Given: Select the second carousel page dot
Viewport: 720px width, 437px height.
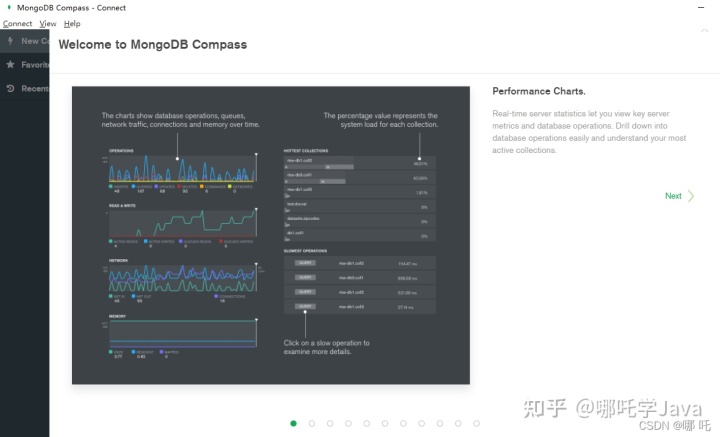Looking at the screenshot, I should (x=312, y=423).
